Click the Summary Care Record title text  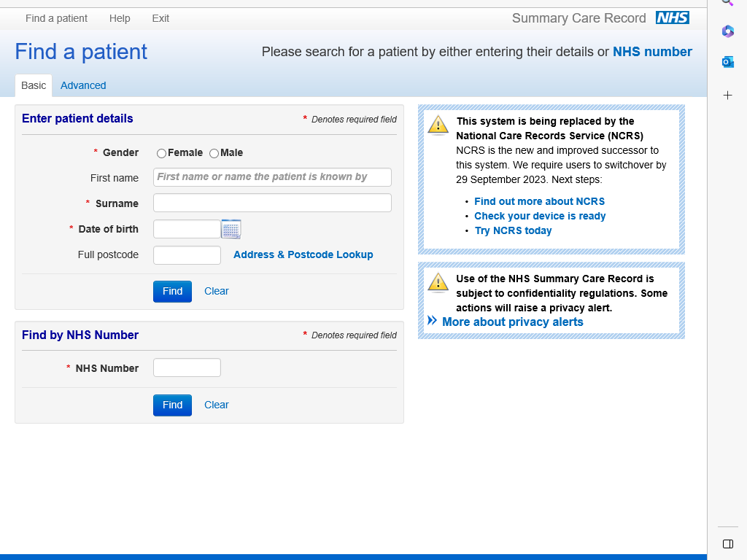point(578,18)
